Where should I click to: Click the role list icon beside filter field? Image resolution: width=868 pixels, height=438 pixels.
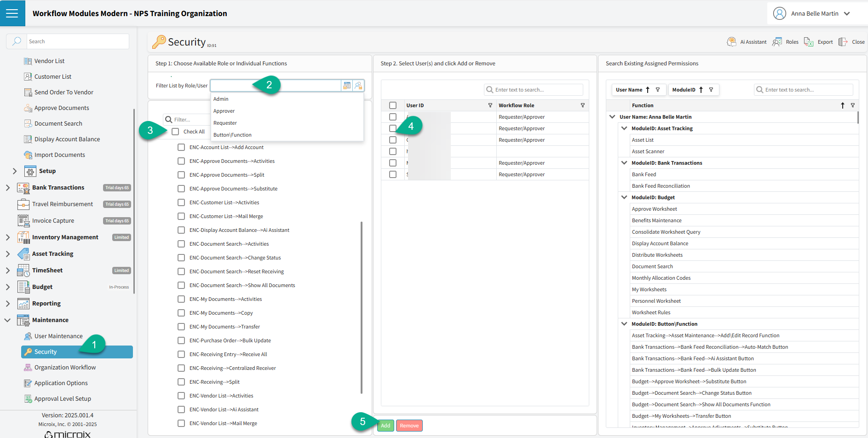tap(347, 86)
